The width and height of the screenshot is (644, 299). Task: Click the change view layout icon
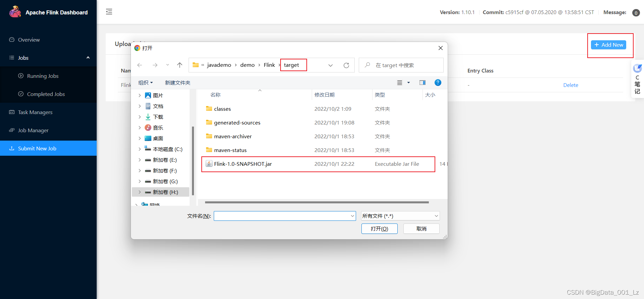pos(400,83)
